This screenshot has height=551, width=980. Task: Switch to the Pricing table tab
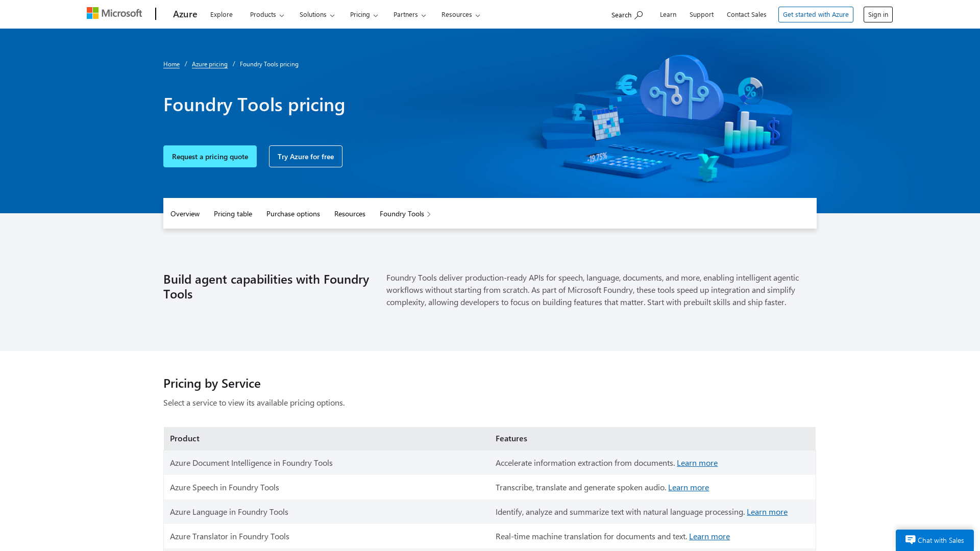233,214
